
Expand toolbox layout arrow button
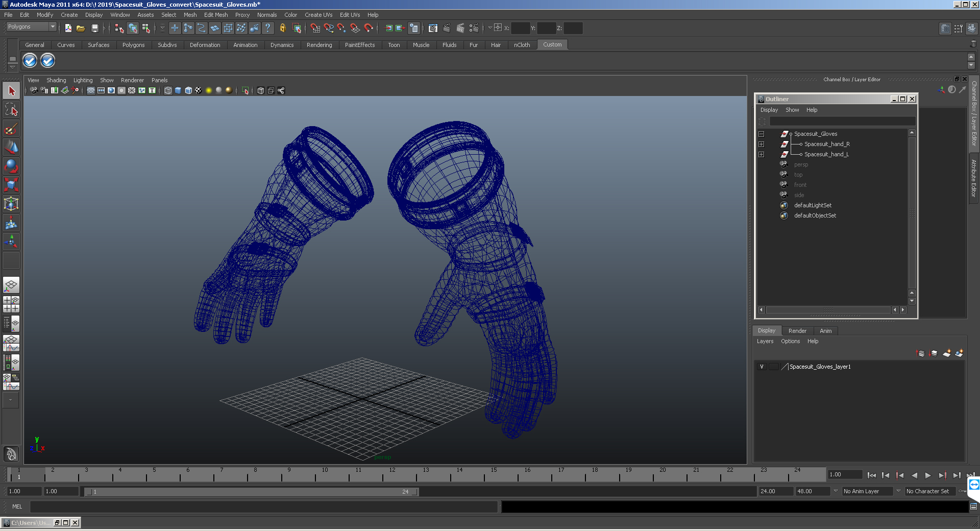(11, 400)
